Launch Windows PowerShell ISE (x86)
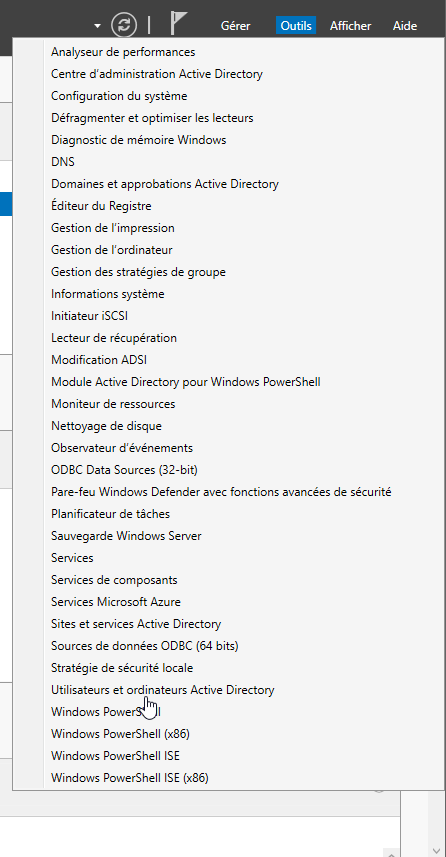This screenshot has height=857, width=446. 130,778
